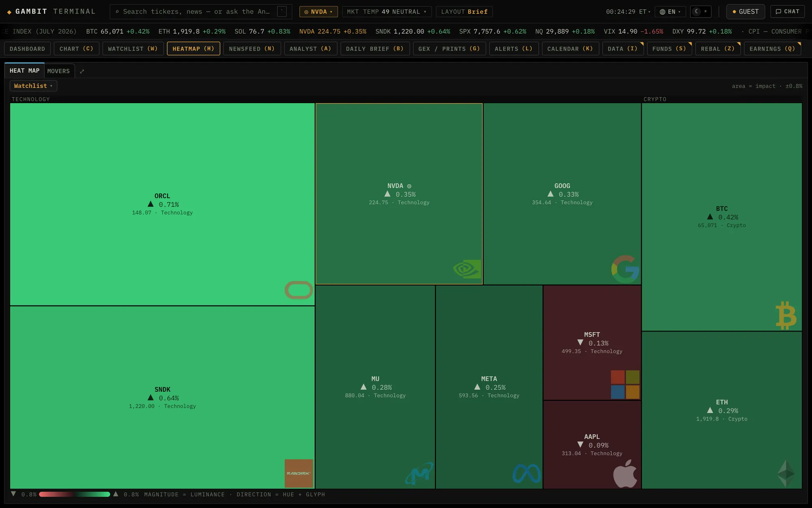Viewport: 812px width, 508px height.
Task: Open the DASHBOARD view
Action: [27, 49]
